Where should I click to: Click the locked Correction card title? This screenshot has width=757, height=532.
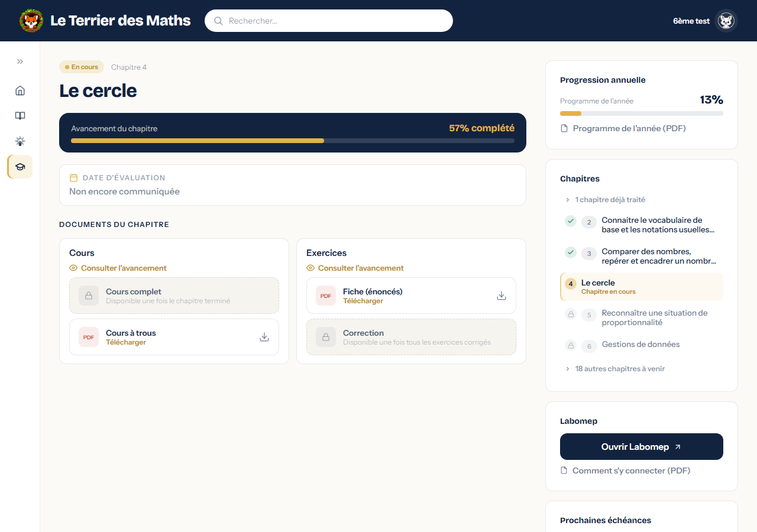[x=363, y=333]
